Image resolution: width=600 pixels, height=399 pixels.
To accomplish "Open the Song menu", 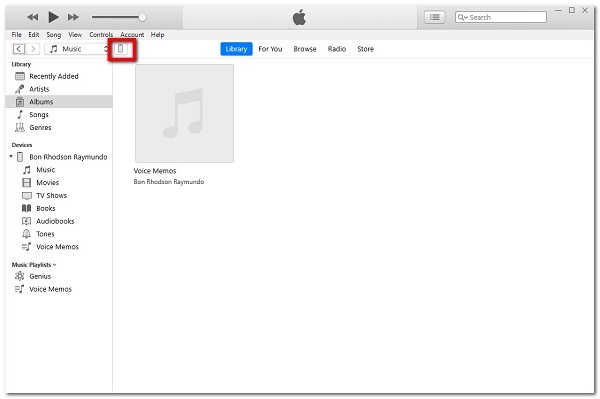I will 54,35.
